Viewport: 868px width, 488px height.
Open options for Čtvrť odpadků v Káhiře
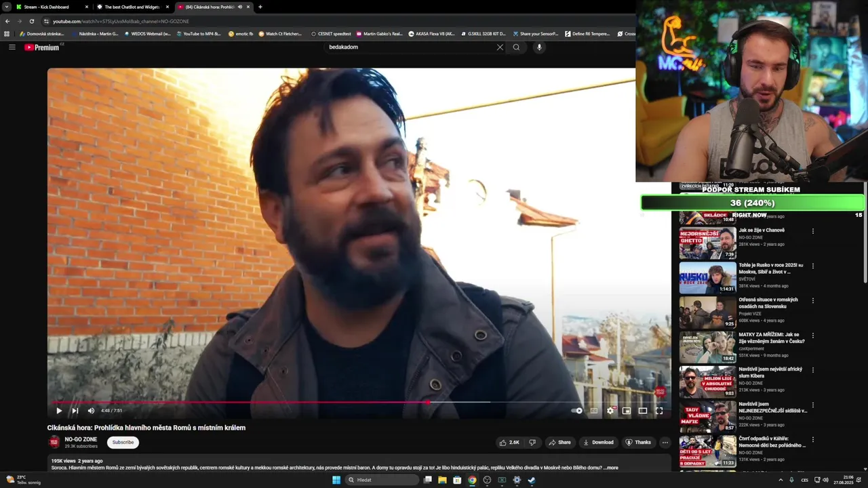(813, 439)
